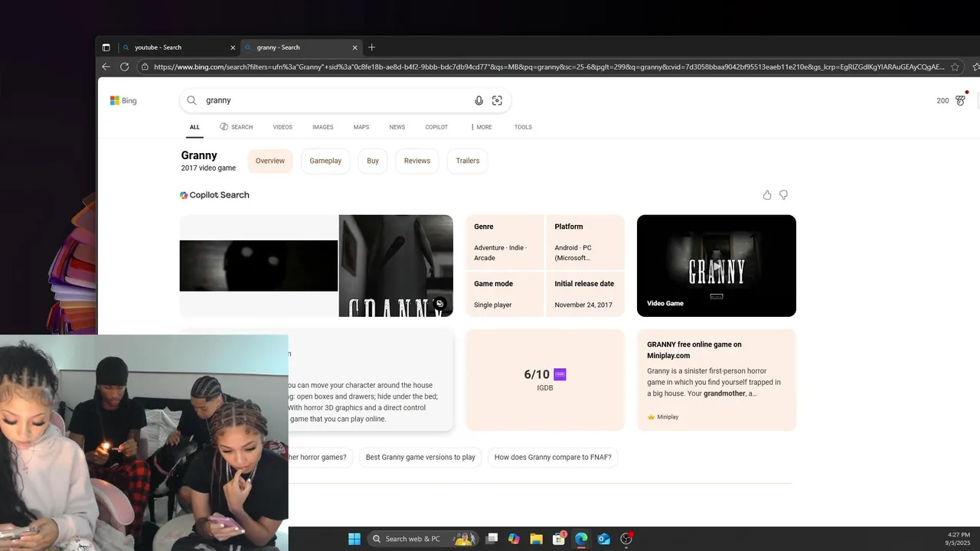The width and height of the screenshot is (980, 551).
Task: Open the Granny poster image
Action: pos(396,266)
